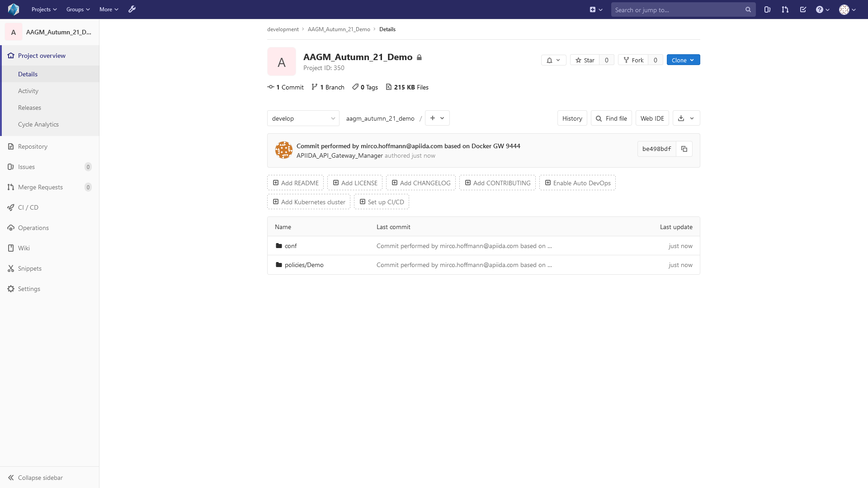Star the AAGM_Autumn_21_Demo project

(585, 60)
